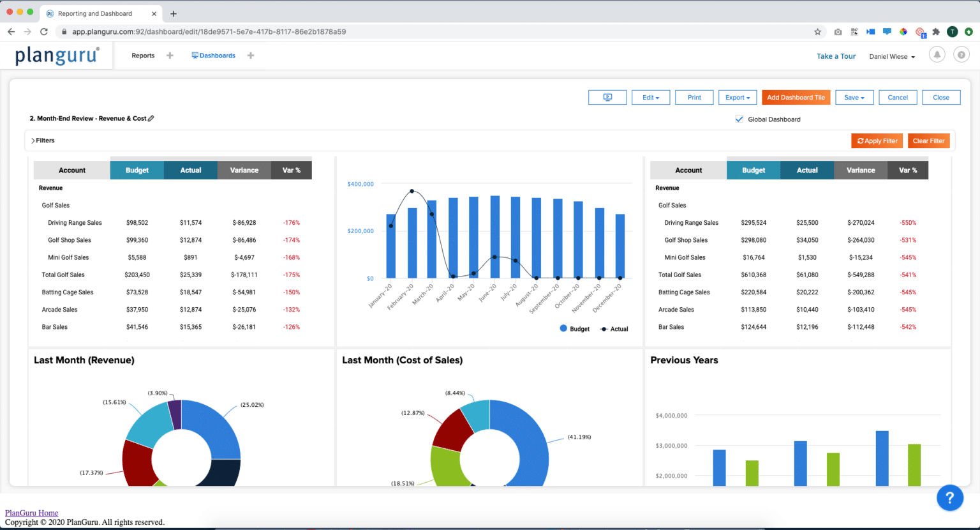Open the Export dropdown

[738, 97]
